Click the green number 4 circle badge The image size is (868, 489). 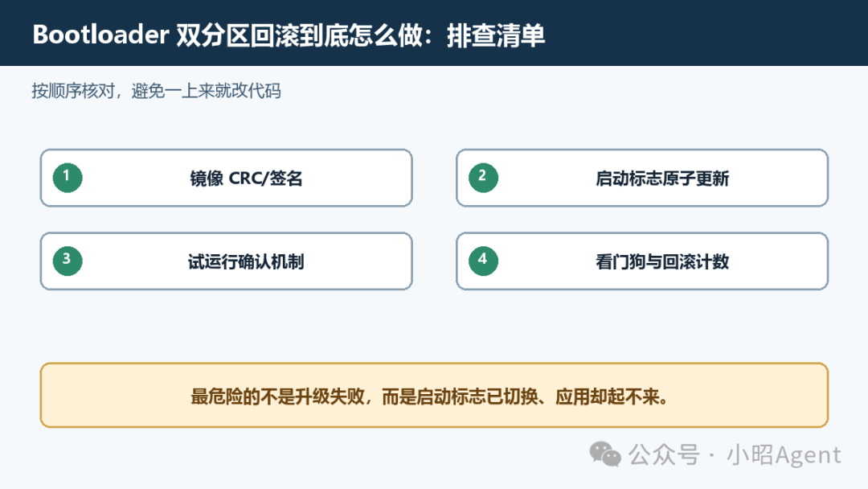[x=483, y=261]
